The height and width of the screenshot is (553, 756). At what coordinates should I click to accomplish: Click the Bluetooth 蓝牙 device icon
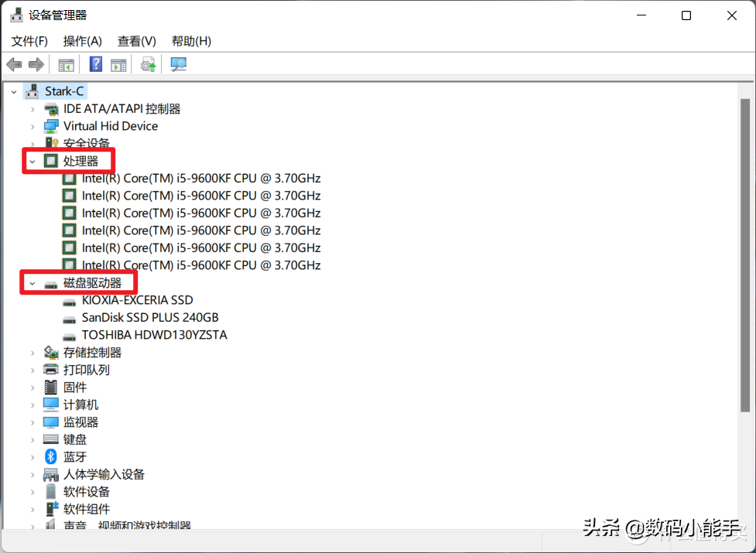(x=51, y=456)
